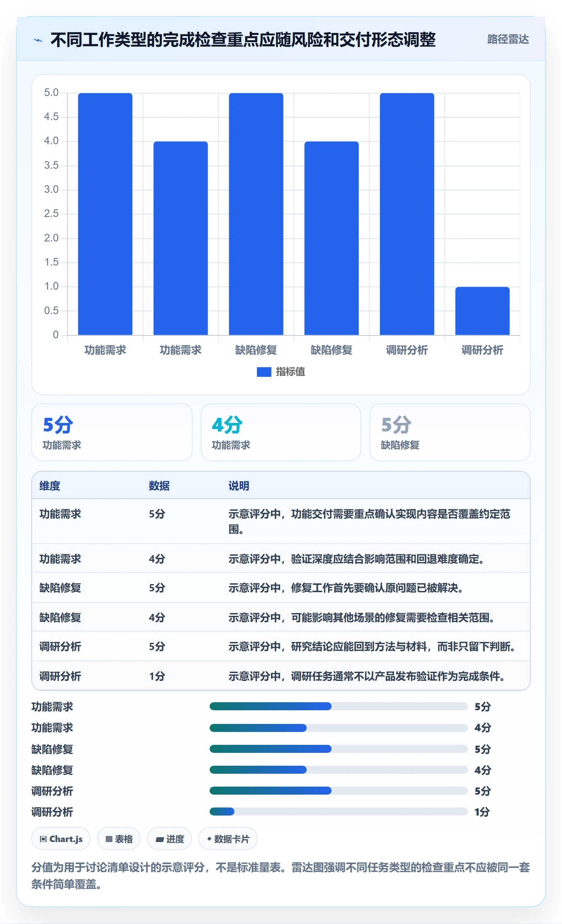Click the 缺陷修复 progress bar showing 4分
This screenshot has width=562, height=924.
pyautogui.click(x=339, y=770)
